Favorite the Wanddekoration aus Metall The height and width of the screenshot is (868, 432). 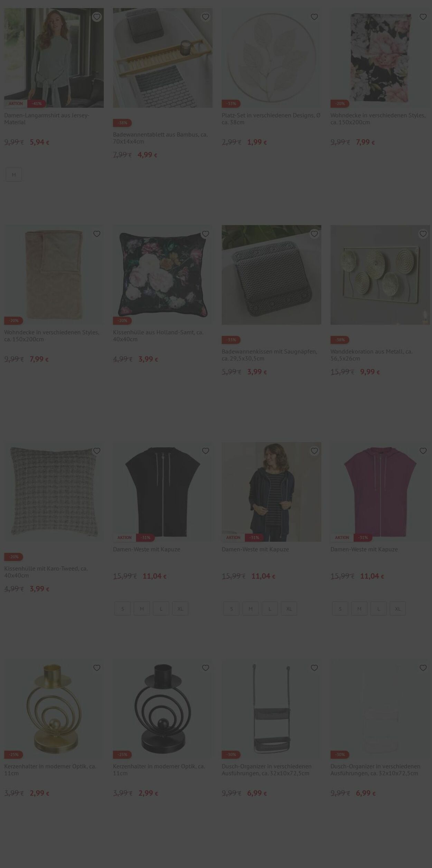[x=423, y=234]
